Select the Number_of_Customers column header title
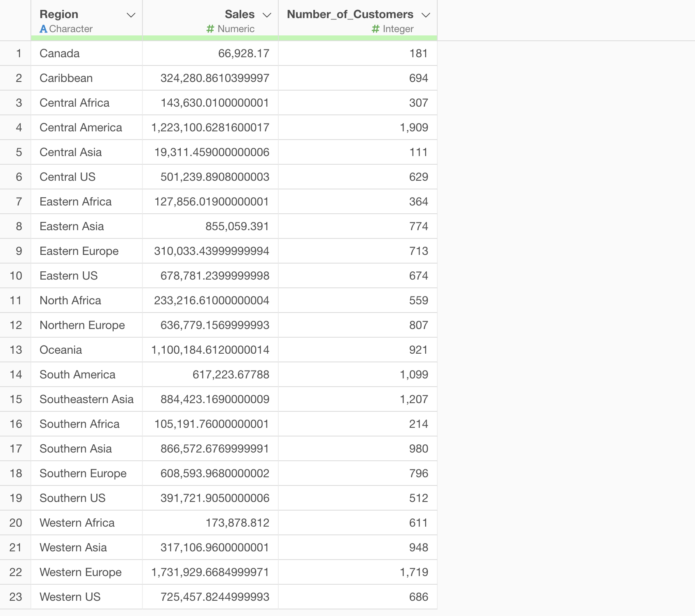 [350, 14]
